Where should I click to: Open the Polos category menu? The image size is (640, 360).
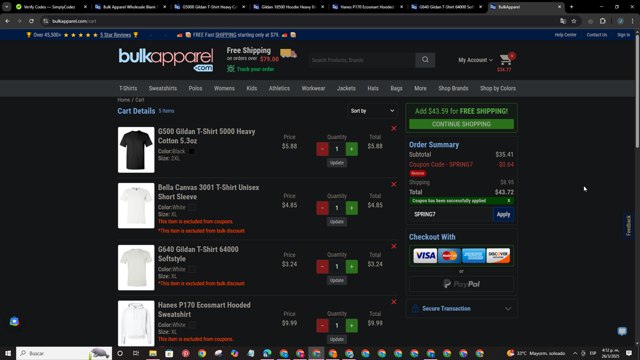195,88
